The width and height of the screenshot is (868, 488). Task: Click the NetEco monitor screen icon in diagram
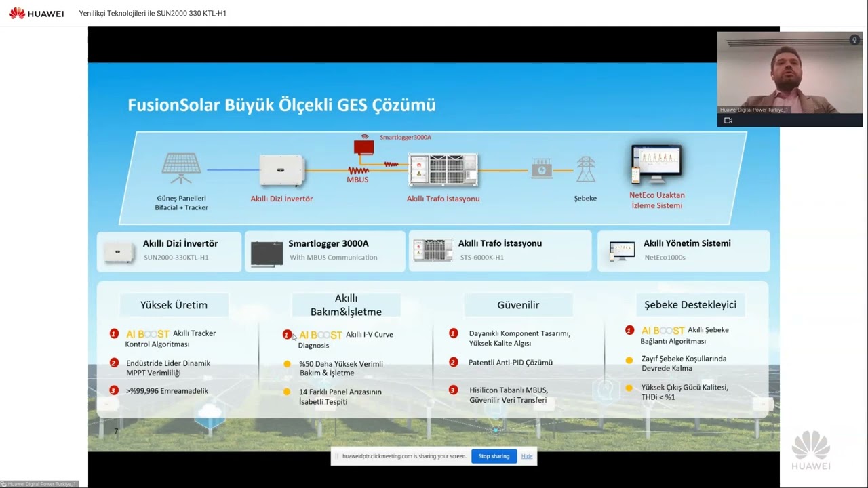pos(656,164)
